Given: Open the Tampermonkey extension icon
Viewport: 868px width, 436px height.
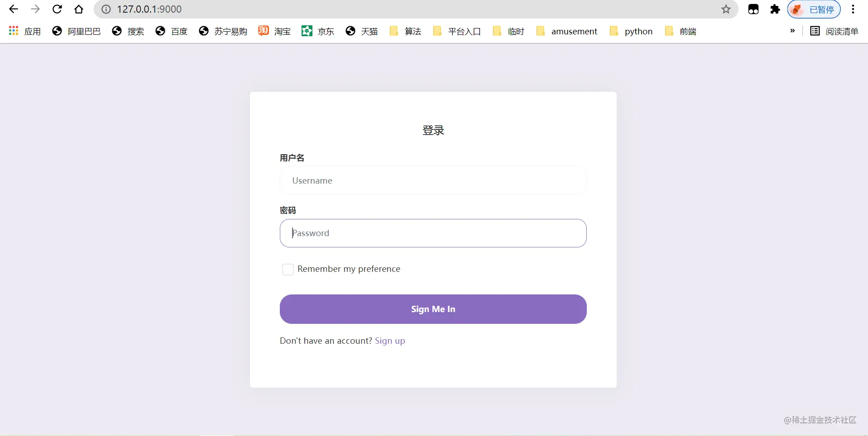Looking at the screenshot, I should 753,9.
